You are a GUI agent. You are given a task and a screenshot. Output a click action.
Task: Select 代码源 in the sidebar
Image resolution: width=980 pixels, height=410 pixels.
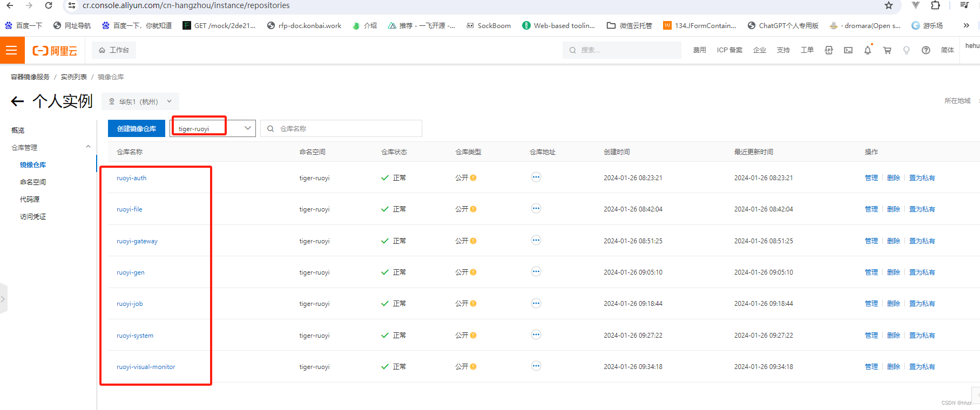(x=30, y=199)
